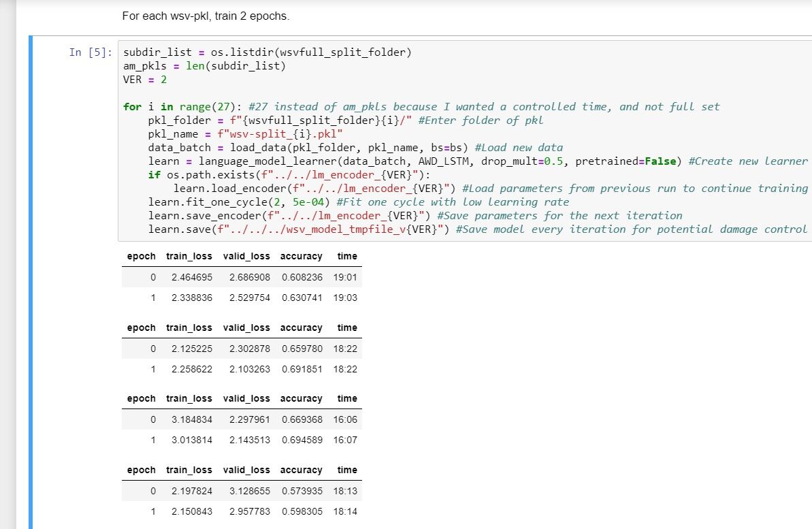Click the epoch header in first table
Viewport: 812px width, 529px height.
[x=141, y=257]
